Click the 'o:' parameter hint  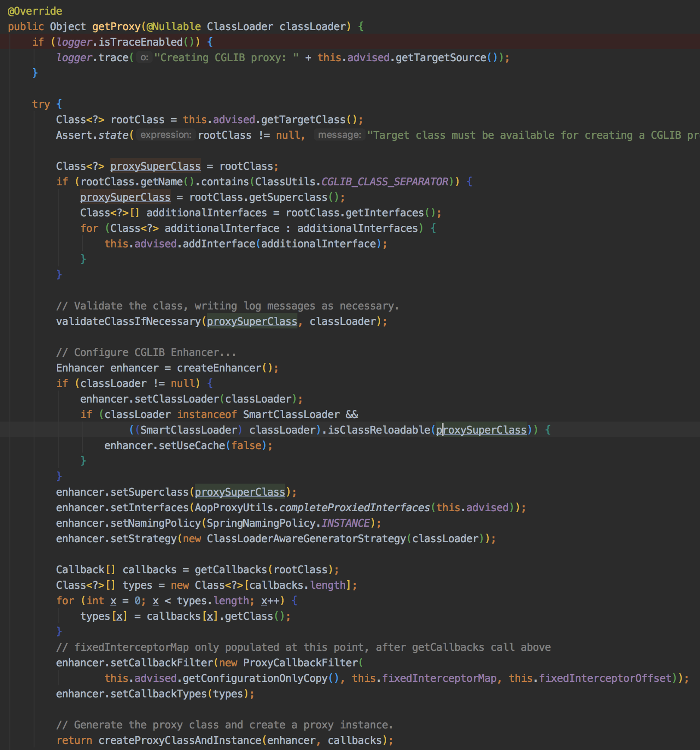[144, 57]
